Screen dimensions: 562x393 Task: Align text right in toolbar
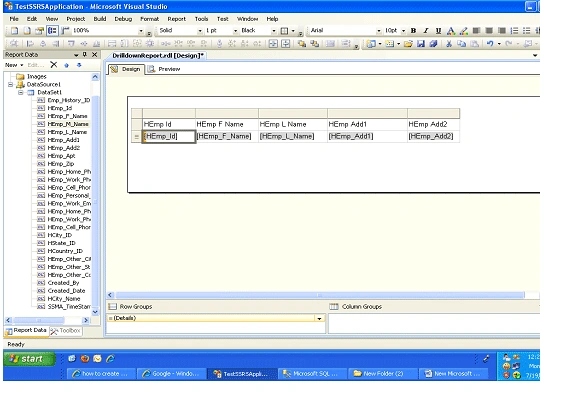[x=501, y=31]
